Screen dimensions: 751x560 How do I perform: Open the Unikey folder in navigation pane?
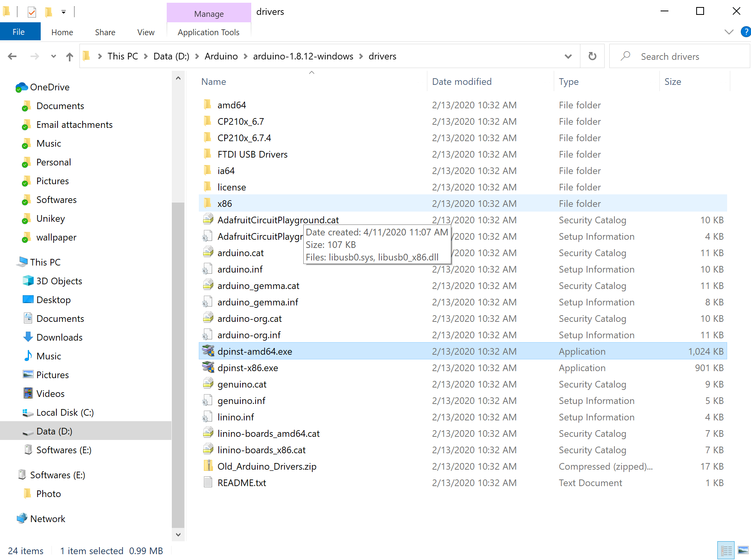point(50,218)
